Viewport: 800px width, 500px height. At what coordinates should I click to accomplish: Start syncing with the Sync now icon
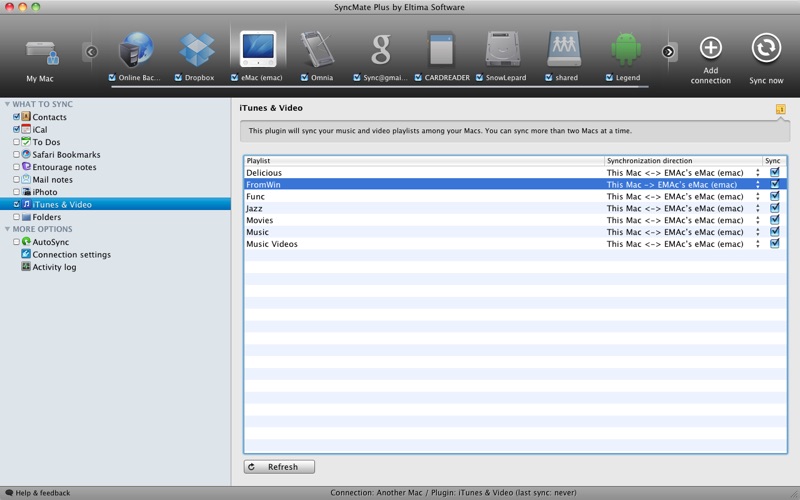click(766, 48)
